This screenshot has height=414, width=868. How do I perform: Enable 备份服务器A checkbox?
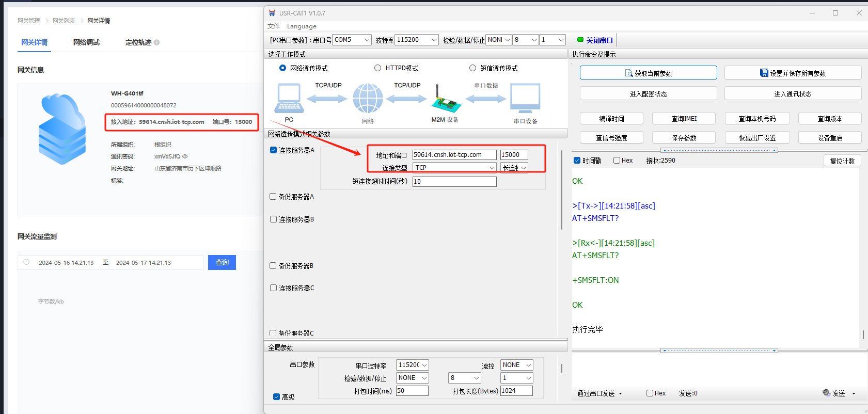pos(273,197)
